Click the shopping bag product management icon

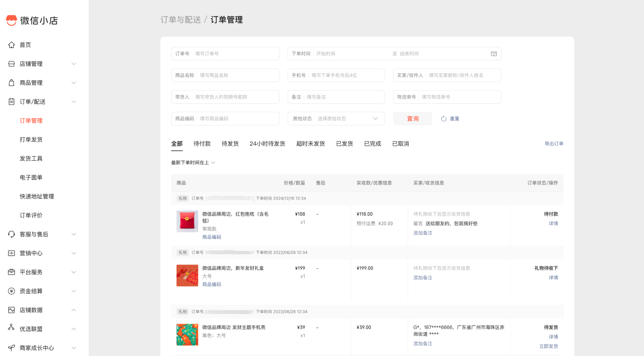(x=11, y=83)
